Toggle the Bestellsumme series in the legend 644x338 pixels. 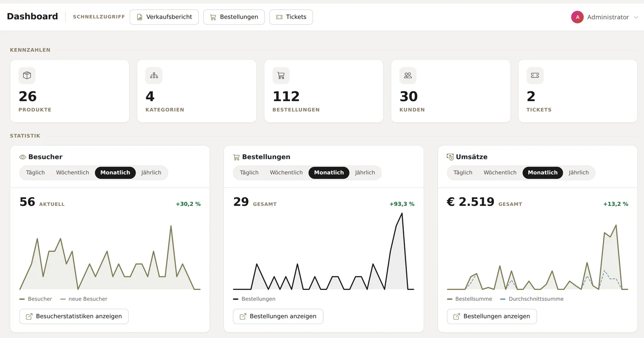tap(470, 299)
